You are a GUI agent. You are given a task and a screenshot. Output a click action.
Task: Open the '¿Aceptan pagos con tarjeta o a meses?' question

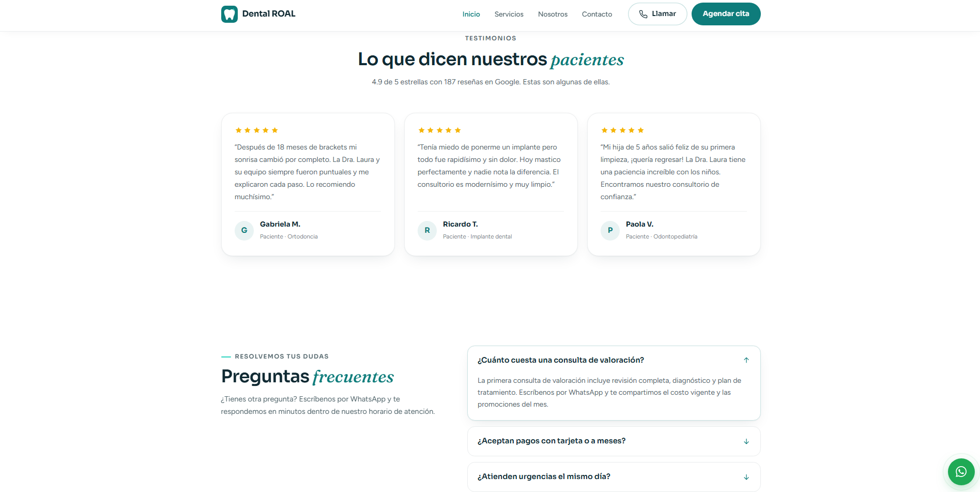(x=614, y=441)
